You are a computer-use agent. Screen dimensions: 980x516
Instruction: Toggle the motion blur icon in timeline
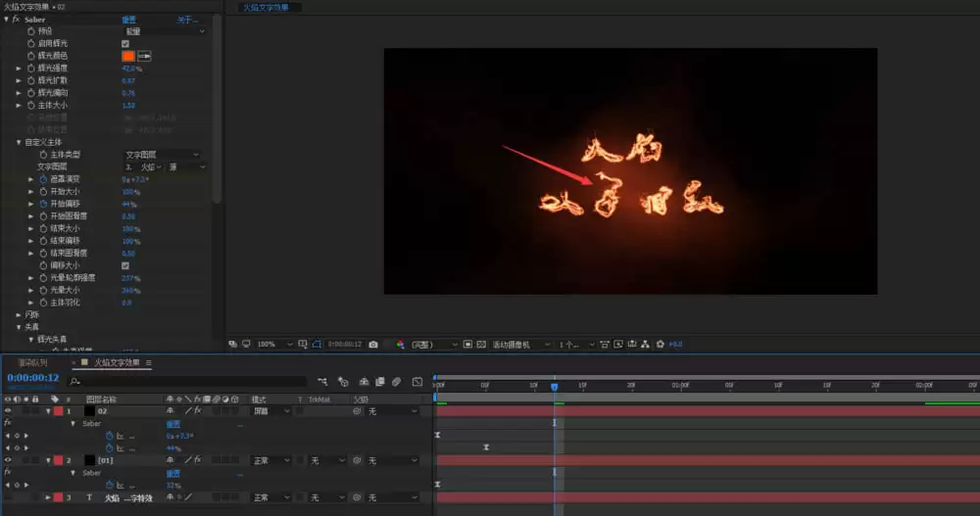pos(396,382)
